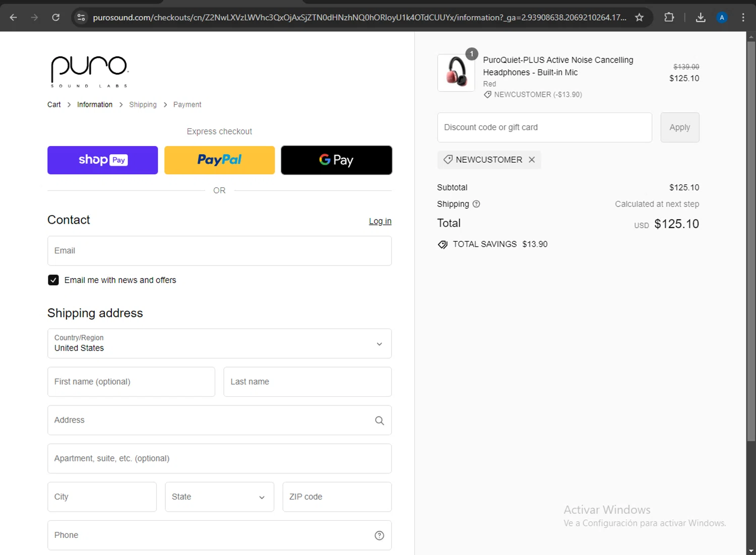
Task: Click the help icon in Phone field
Action: point(380,535)
